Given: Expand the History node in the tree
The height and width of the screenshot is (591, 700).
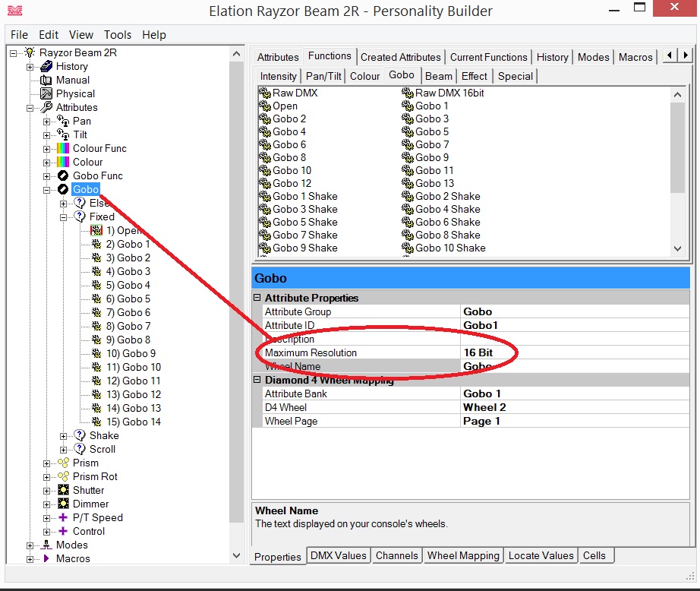Looking at the screenshot, I should pos(30,67).
